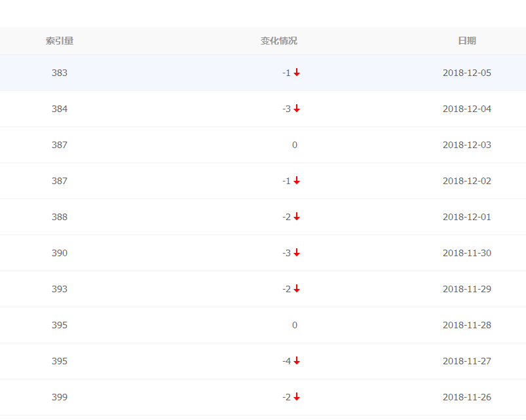Select the index value 383
526x420 pixels.
tap(60, 73)
